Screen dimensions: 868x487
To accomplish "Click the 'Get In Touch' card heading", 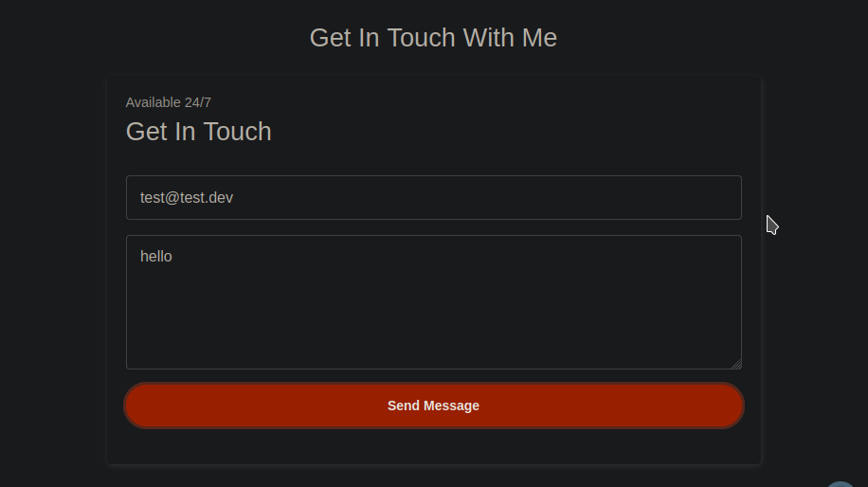I will [199, 132].
